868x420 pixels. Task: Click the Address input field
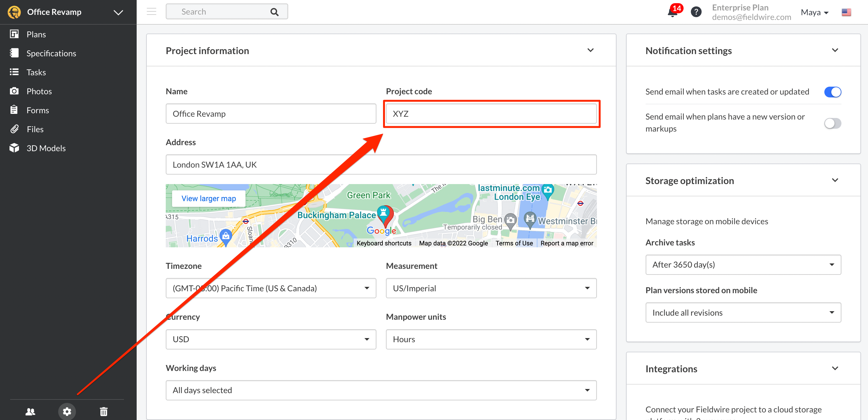tap(381, 164)
